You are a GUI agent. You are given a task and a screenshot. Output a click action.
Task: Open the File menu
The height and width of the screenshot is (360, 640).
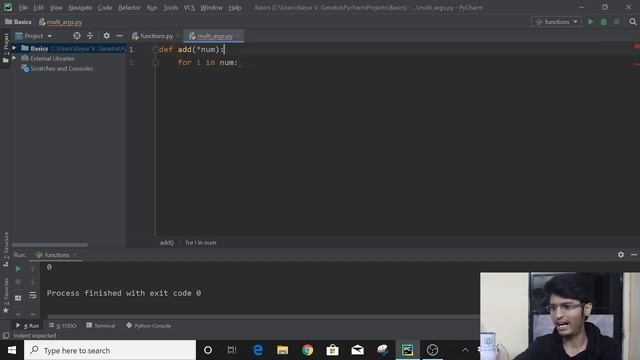pos(23,8)
